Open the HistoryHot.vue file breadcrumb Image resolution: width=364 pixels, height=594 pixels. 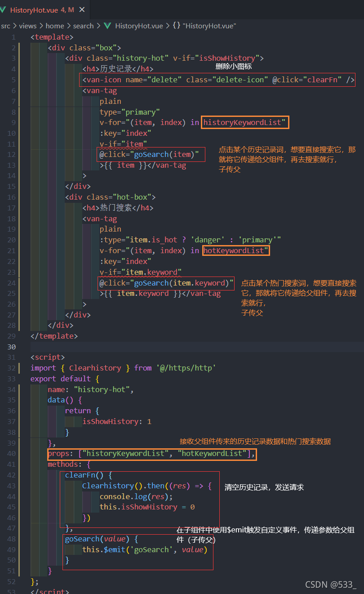(139, 26)
